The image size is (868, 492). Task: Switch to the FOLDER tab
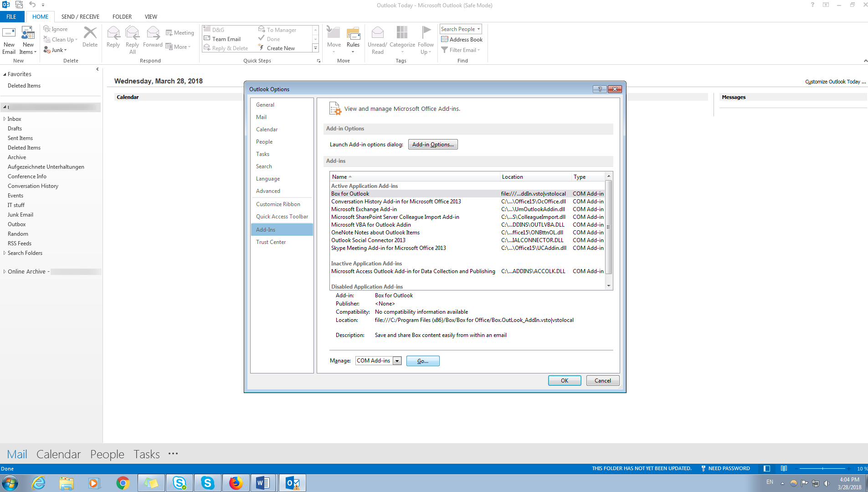pyautogui.click(x=122, y=17)
